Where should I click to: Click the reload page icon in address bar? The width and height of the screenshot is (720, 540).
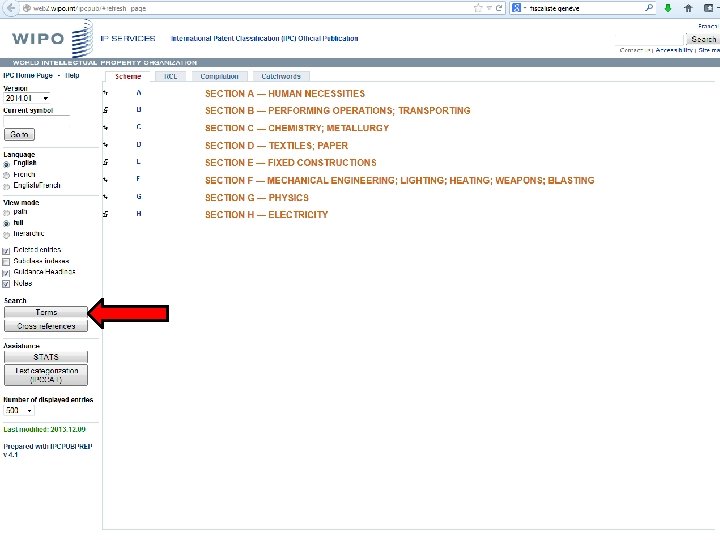pyautogui.click(x=499, y=8)
